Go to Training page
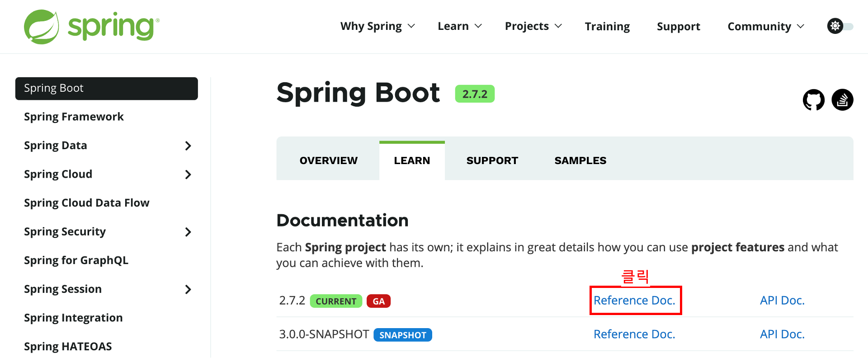 tap(607, 26)
